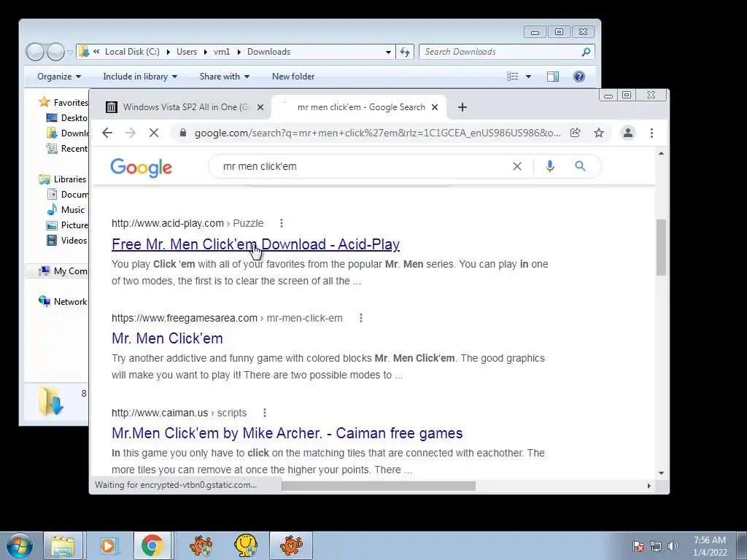
Task: Select Network in Explorer sidebar
Action: point(63,301)
